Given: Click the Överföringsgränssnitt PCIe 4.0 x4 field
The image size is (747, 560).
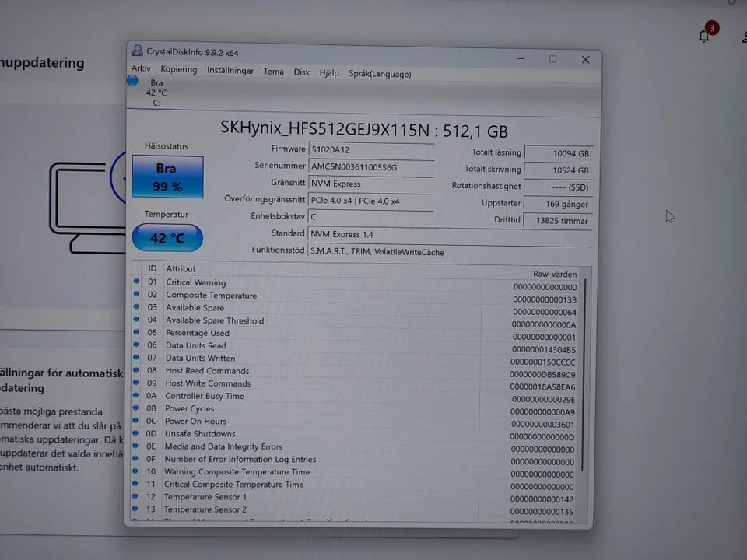Looking at the screenshot, I should click(x=371, y=201).
